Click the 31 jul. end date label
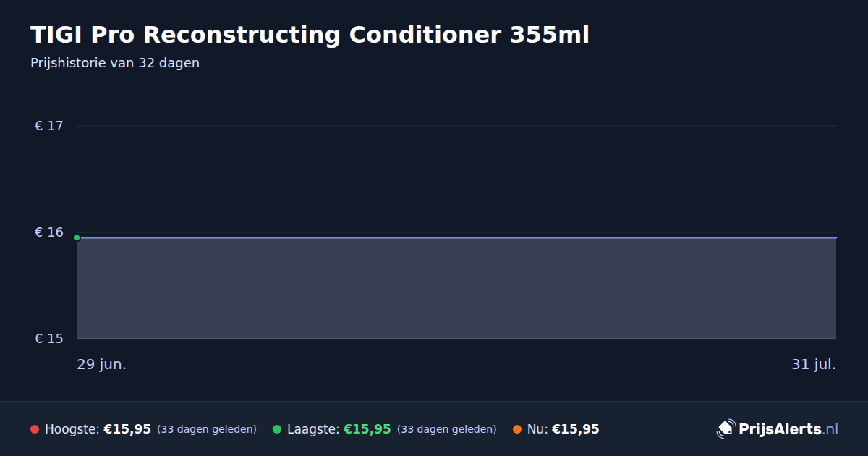Image resolution: width=868 pixels, height=456 pixels. coord(814,365)
